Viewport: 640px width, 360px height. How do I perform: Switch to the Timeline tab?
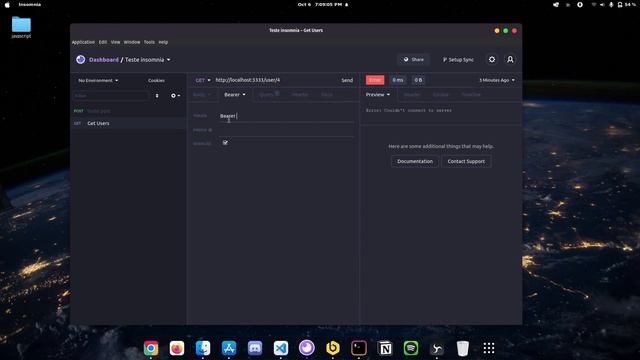point(471,95)
